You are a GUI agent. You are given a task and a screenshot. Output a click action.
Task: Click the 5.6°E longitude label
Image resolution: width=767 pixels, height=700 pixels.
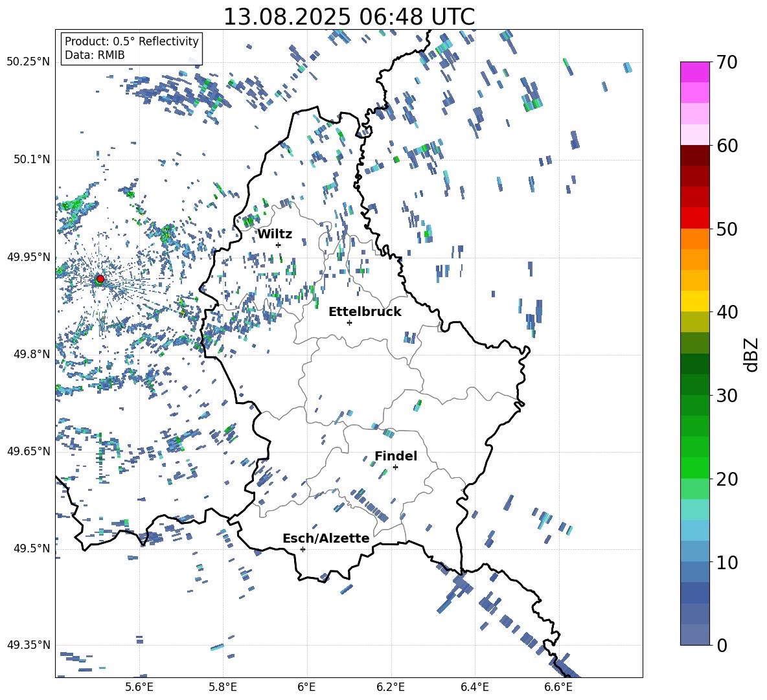(139, 687)
